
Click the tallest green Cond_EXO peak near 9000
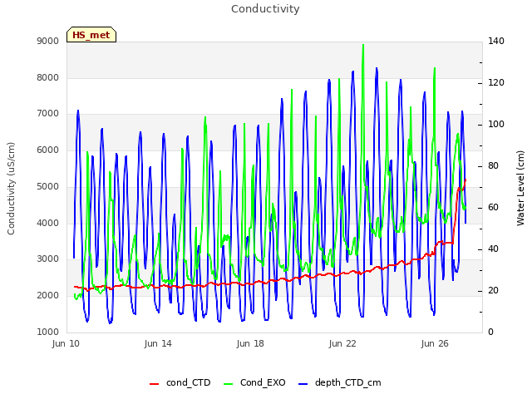coord(363,46)
